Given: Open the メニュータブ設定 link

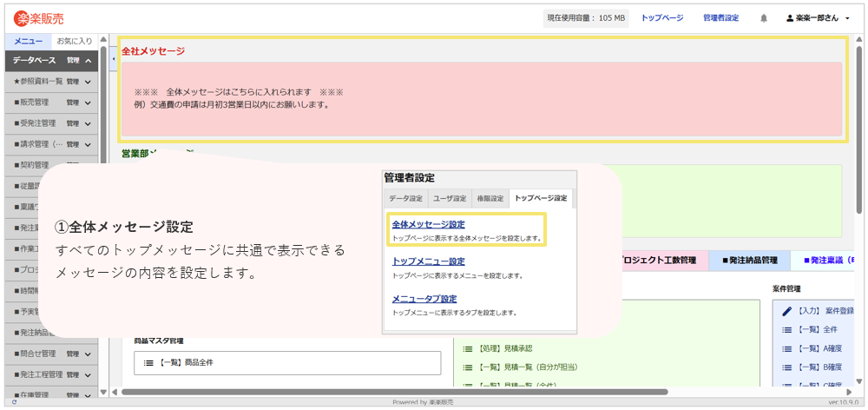Looking at the screenshot, I should [x=424, y=299].
